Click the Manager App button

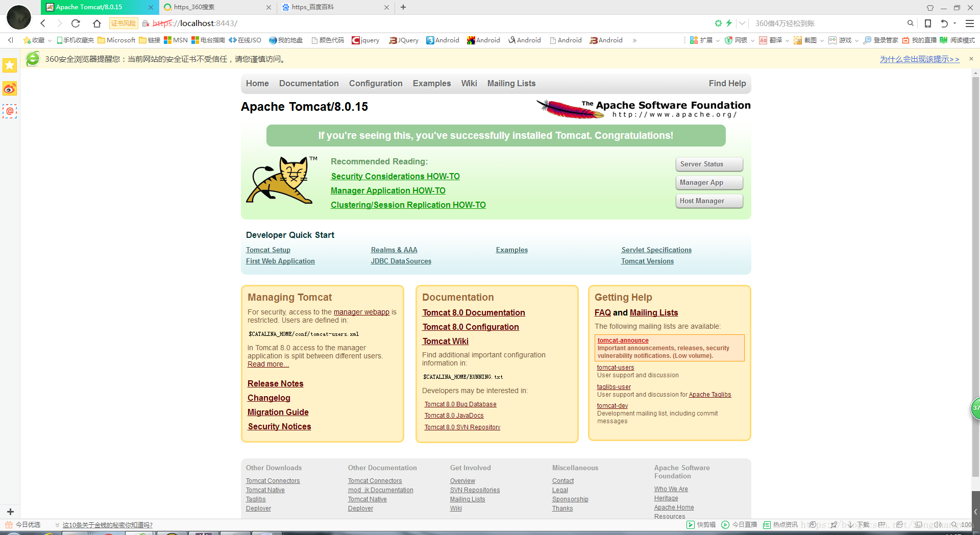pos(709,182)
